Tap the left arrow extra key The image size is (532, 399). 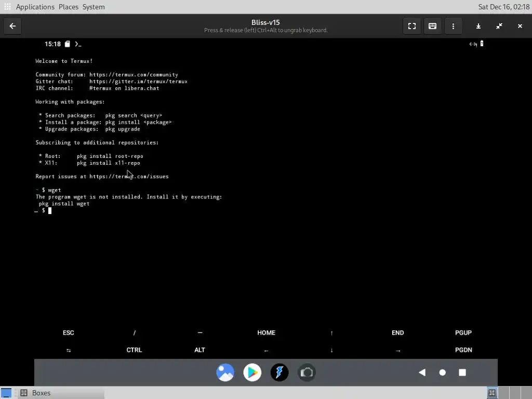coord(266,351)
